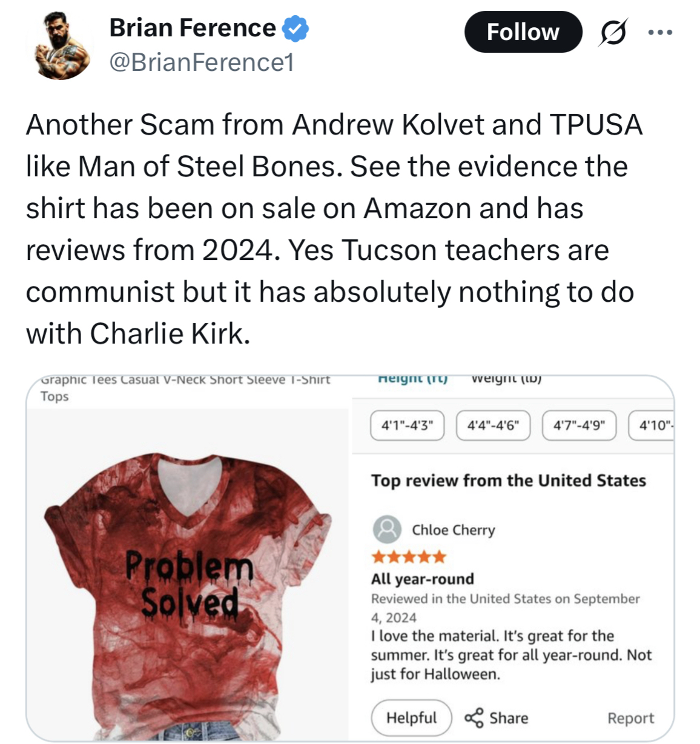This screenshot has width=700, height=744.
Task: Pick the 4'7"-4'9" height option
Action: 579,425
